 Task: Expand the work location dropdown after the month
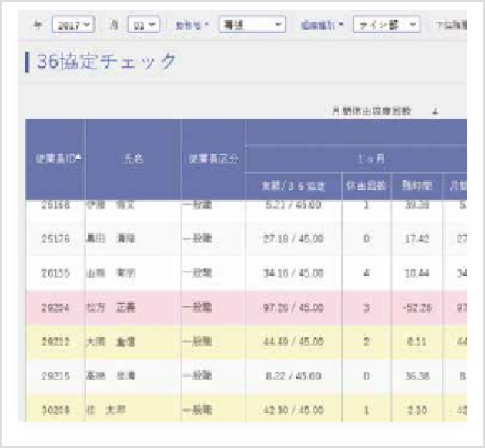[x=252, y=25]
